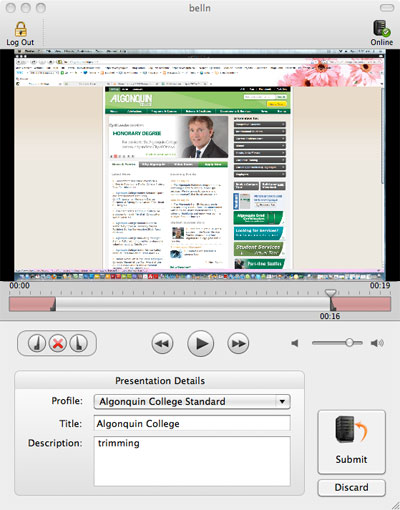The height and width of the screenshot is (510, 400).
Task: Click the gray timeline track
Action: (193, 304)
